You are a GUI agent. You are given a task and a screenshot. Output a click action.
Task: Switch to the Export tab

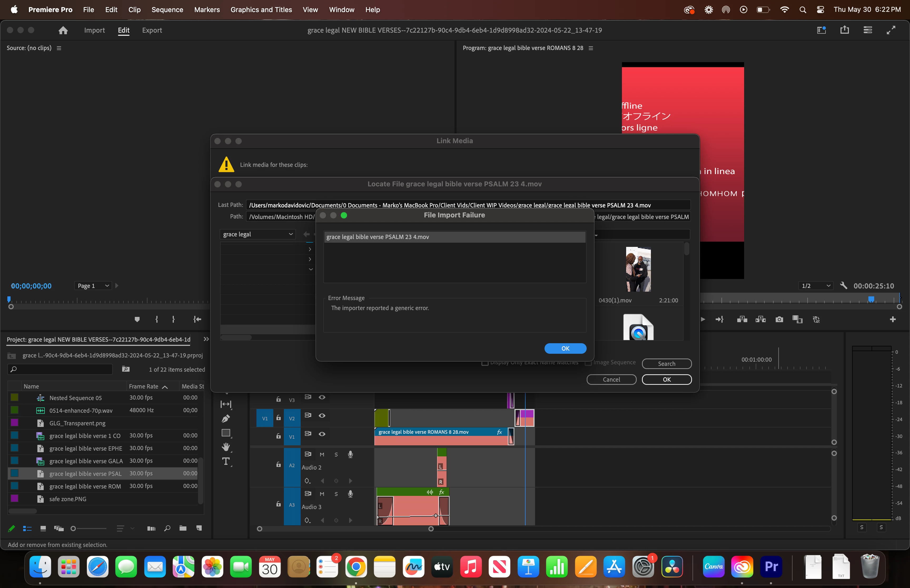tap(152, 30)
